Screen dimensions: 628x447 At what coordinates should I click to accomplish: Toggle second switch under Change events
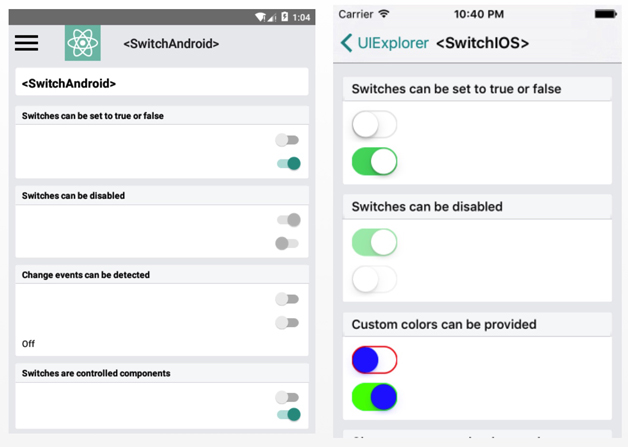click(x=287, y=323)
